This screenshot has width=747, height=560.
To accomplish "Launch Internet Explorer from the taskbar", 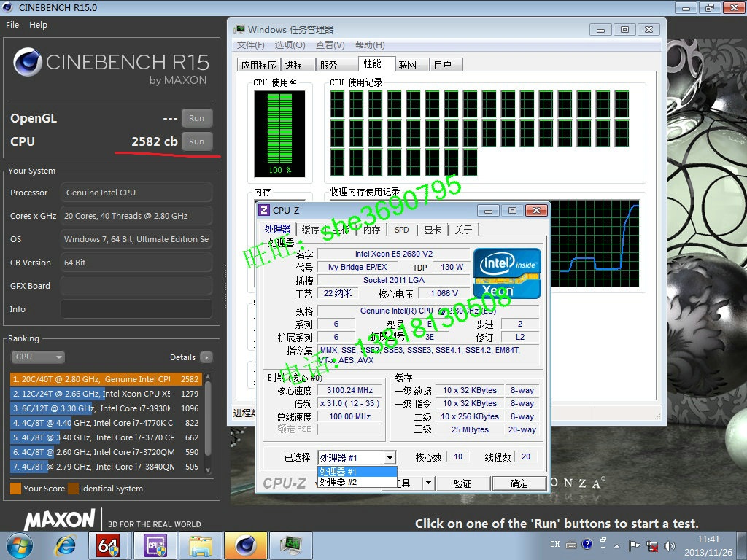I will click(65, 545).
